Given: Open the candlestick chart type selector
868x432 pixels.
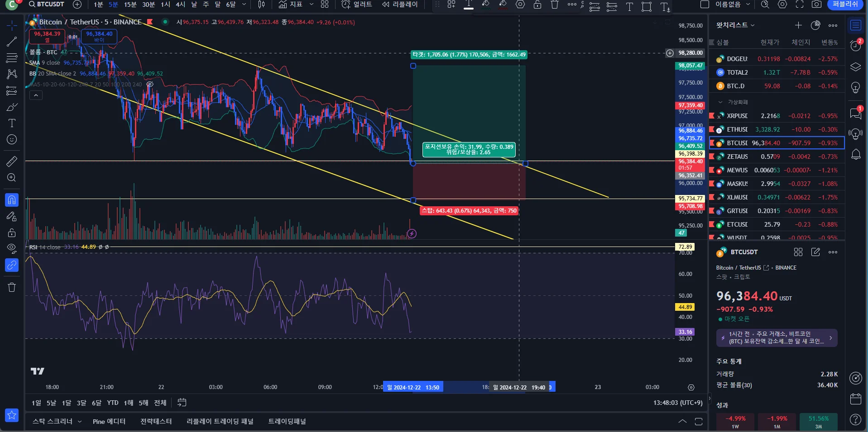Looking at the screenshot, I should pos(261,5).
